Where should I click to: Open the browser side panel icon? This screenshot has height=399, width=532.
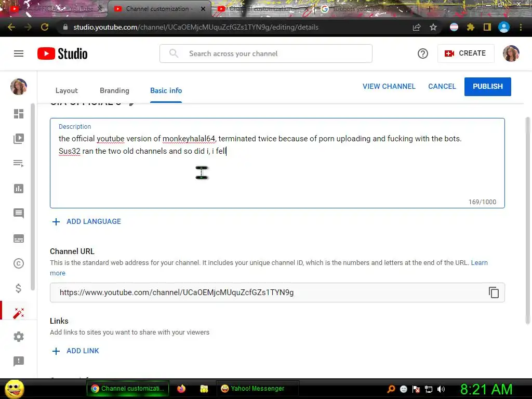(x=487, y=27)
